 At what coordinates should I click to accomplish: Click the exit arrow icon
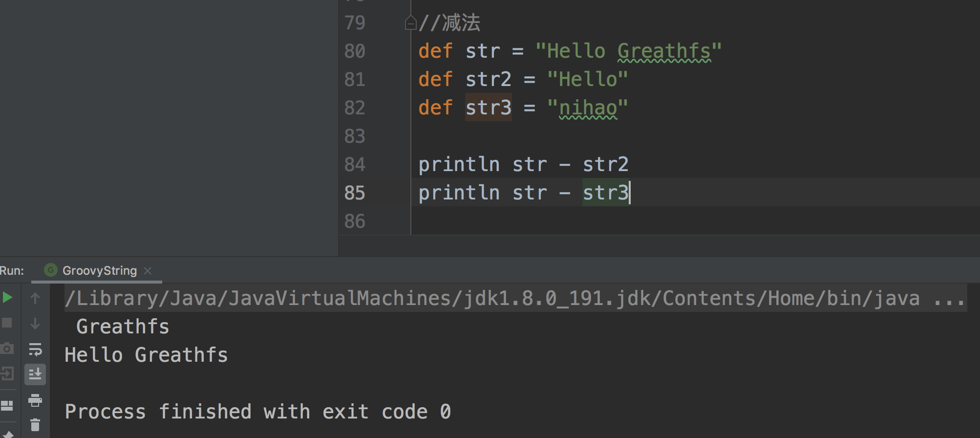7,374
